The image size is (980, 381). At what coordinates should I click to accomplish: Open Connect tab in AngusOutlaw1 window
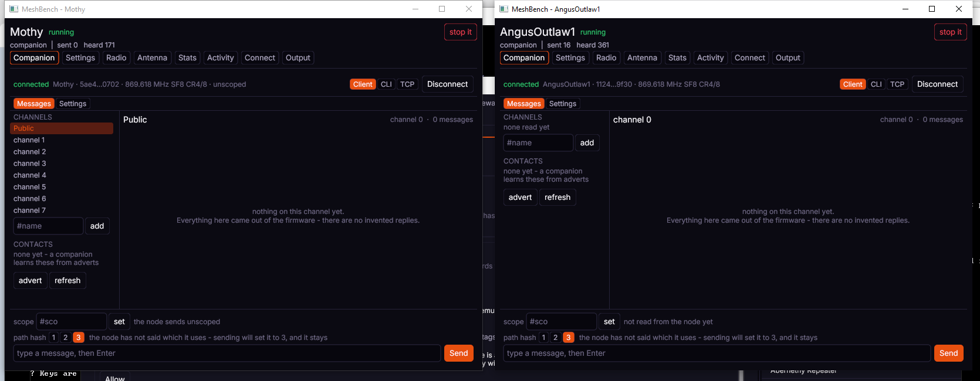click(x=750, y=57)
